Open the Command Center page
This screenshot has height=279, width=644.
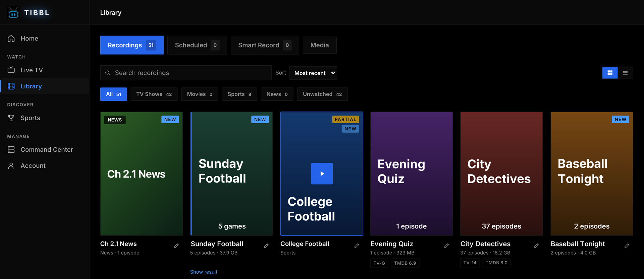45,150
